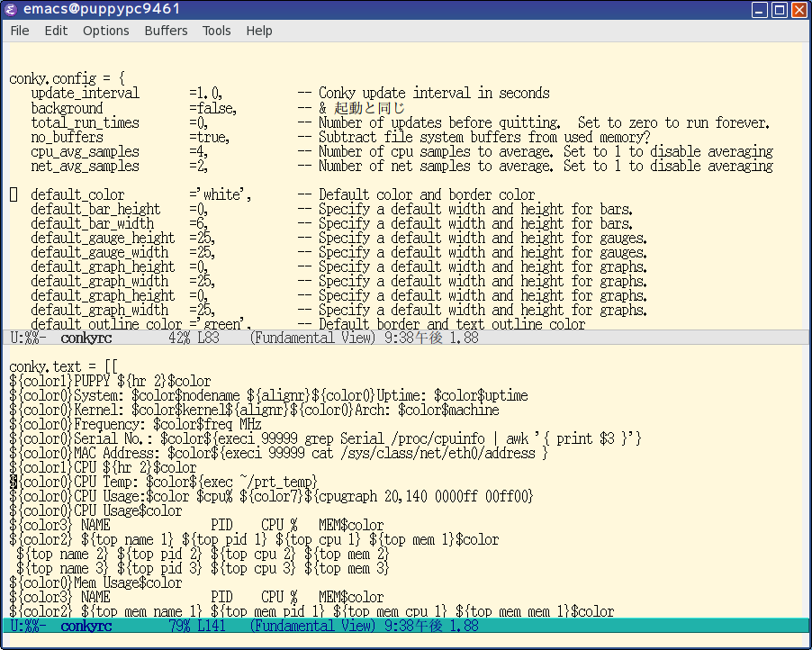
Task: Place cursor on the CPU Temp line
Action: point(164,483)
